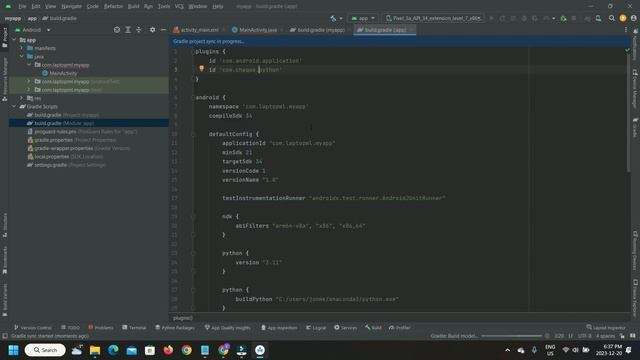Select local.properties in project tree
This screenshot has height=360, width=640.
65,156
